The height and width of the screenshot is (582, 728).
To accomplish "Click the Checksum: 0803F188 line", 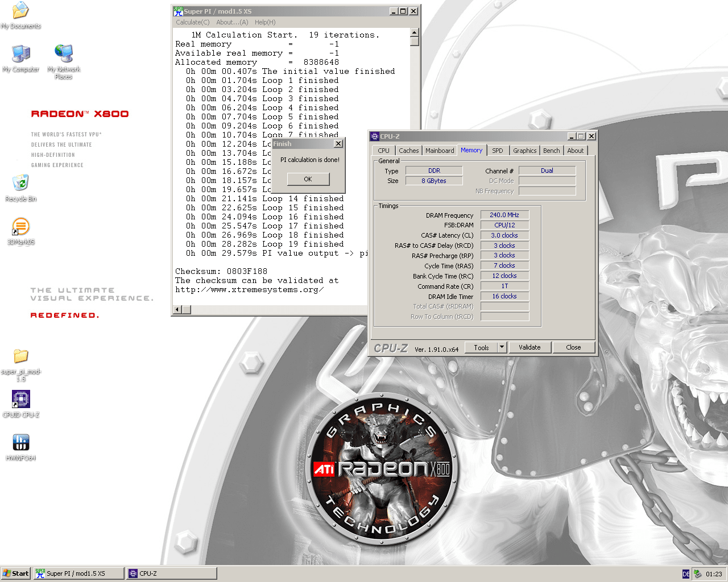I will click(x=221, y=271).
